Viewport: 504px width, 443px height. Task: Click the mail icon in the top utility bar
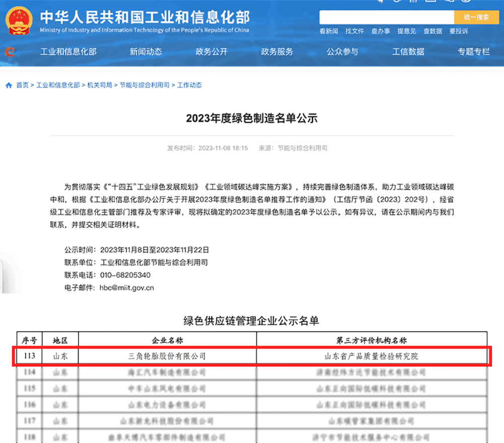(x=413, y=2)
